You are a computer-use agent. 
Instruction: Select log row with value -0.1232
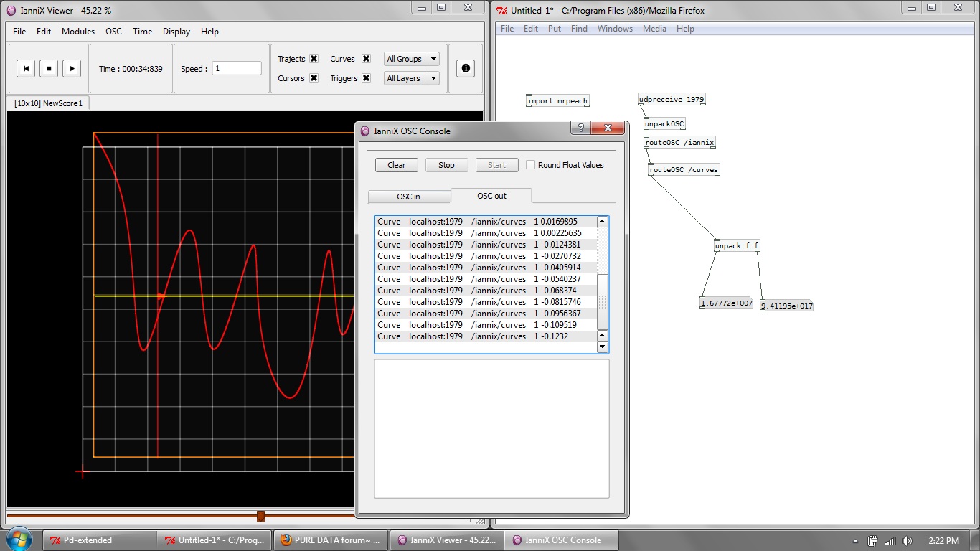486,336
